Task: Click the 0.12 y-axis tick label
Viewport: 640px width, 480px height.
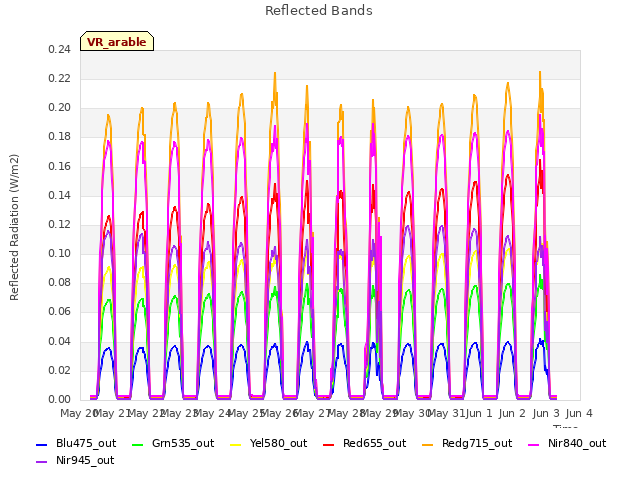Action: pos(60,224)
